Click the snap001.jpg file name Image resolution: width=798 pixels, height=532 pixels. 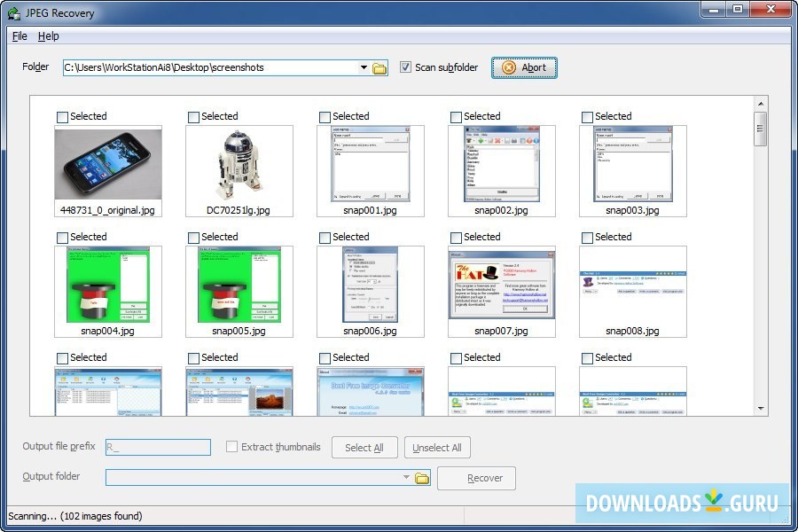[x=370, y=210]
